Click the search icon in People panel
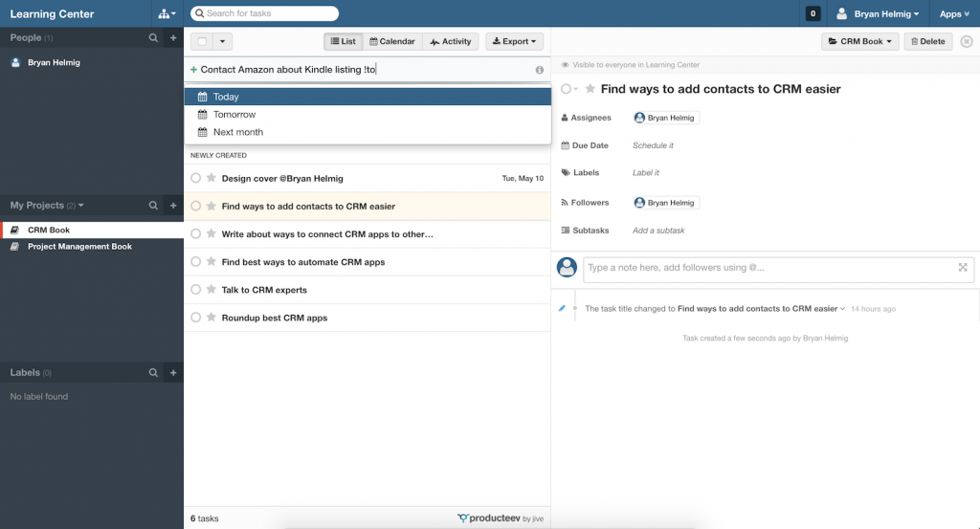Viewport: 980px width, 529px height. 153,38
